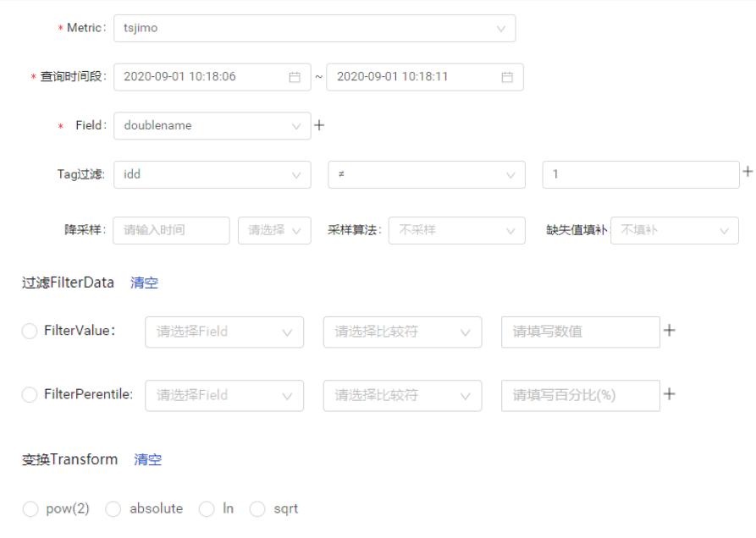Open the 缺失值填补 dropdown showing 不填补
This screenshot has width=756, height=538.
point(674,230)
